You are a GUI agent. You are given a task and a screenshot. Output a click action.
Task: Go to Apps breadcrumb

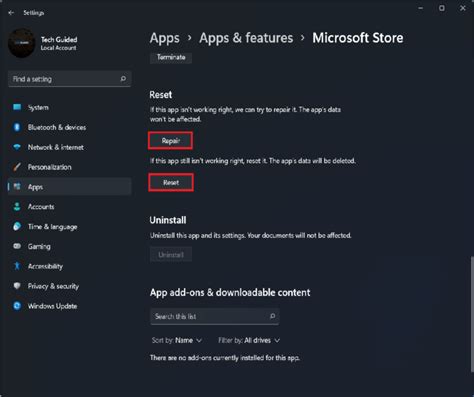(x=165, y=38)
